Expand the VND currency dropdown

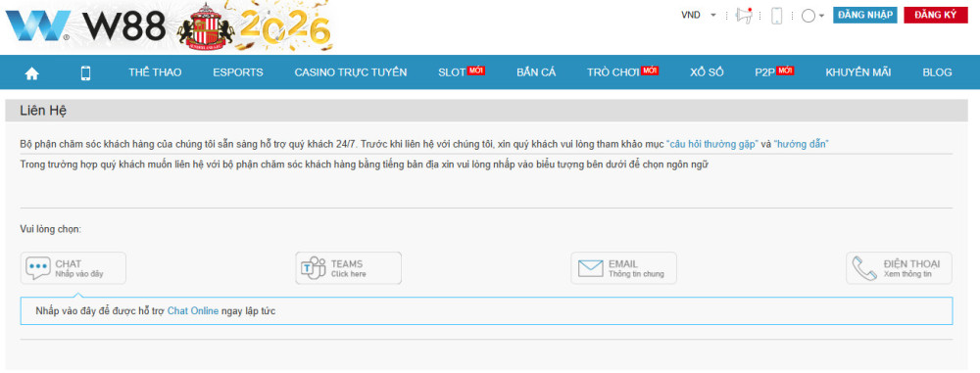[x=699, y=15]
